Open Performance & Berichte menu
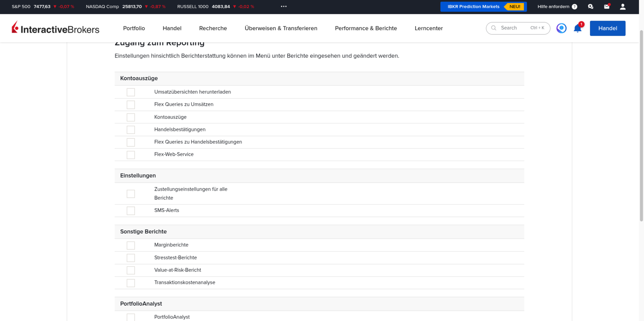Screen dimensions: 644x321 click(366, 28)
